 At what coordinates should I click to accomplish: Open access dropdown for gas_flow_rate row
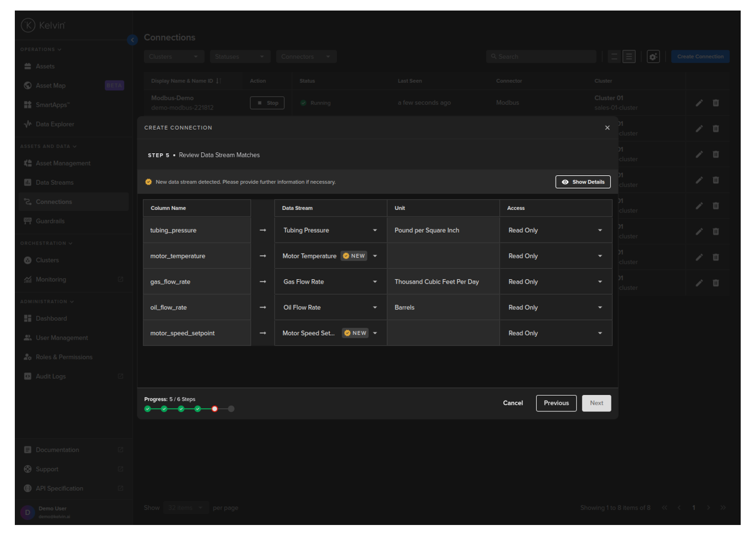600,282
